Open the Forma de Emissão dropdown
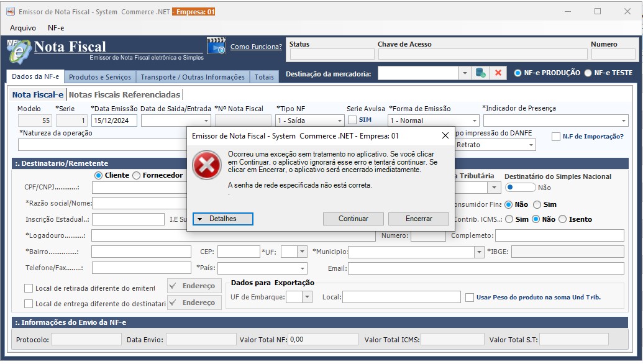 (475, 119)
